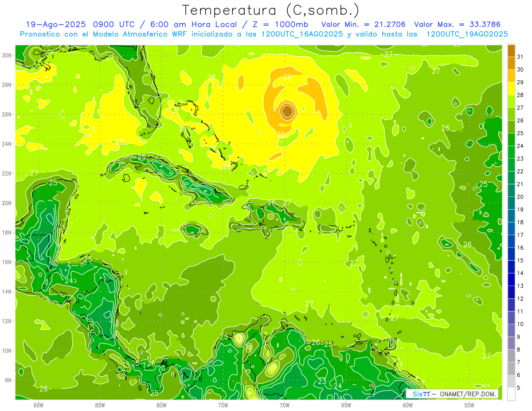Click the dark orange legend swatch above 31

pyautogui.click(x=511, y=51)
